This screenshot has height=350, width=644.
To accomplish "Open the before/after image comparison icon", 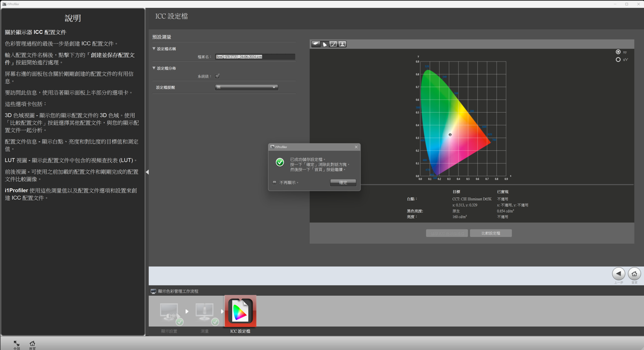I will point(342,44).
